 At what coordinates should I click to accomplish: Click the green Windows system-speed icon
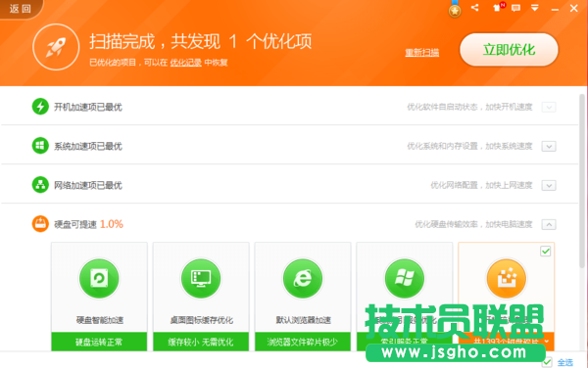point(40,146)
